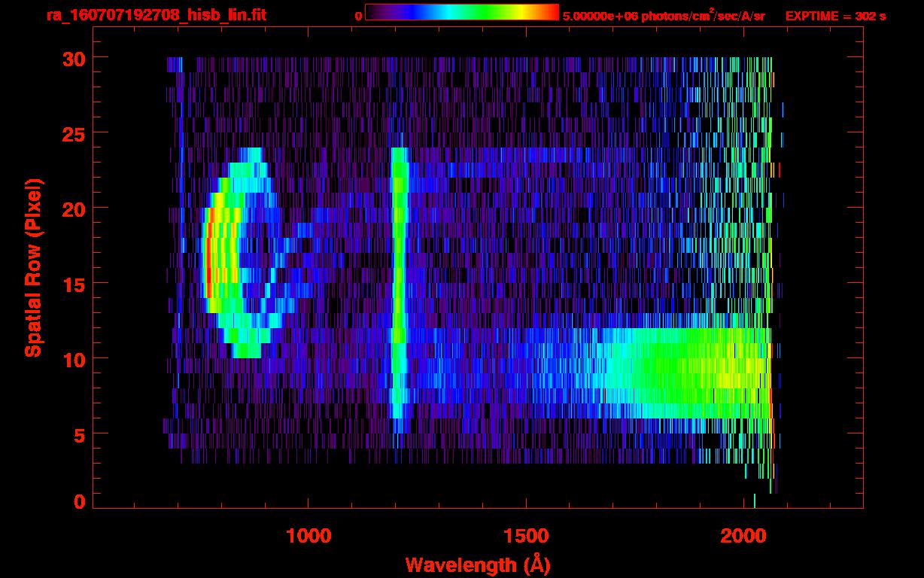The width and height of the screenshot is (924, 578).
Task: Click the Spatial Row (Pixel) axis title
Action: click(x=34, y=268)
